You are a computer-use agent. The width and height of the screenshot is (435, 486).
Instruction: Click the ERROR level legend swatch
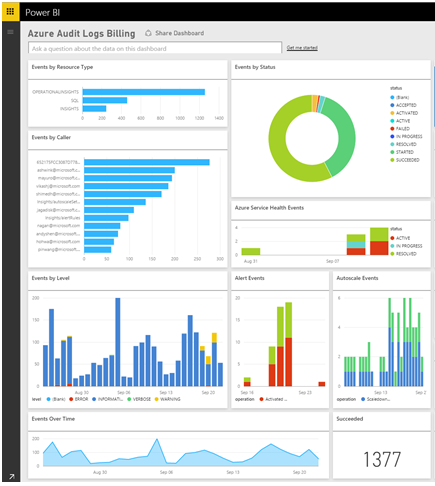tap(71, 399)
